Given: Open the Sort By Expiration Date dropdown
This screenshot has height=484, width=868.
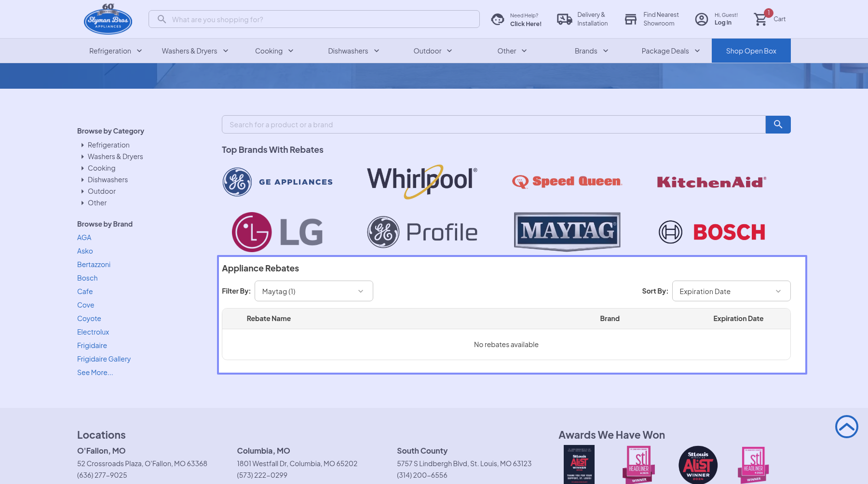Looking at the screenshot, I should point(731,291).
